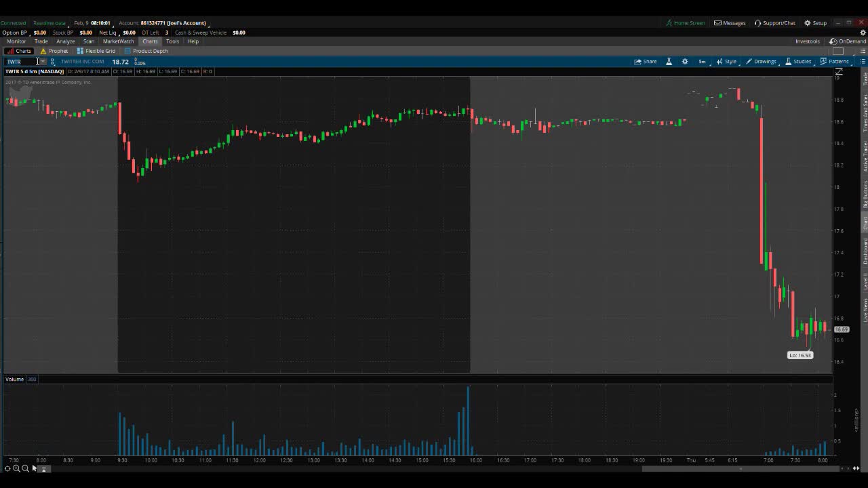The image size is (868, 488).
Task: Click the time axis expand arrows icon
Action: tap(857, 468)
